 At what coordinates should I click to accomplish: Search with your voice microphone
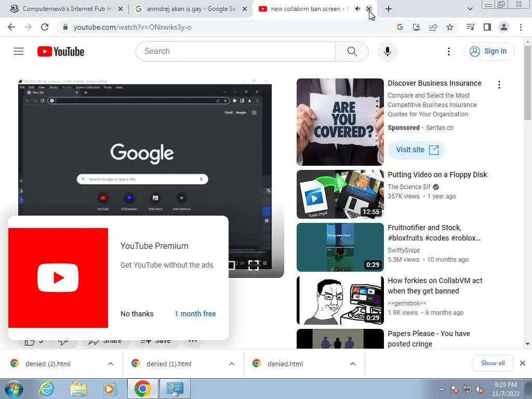point(388,51)
